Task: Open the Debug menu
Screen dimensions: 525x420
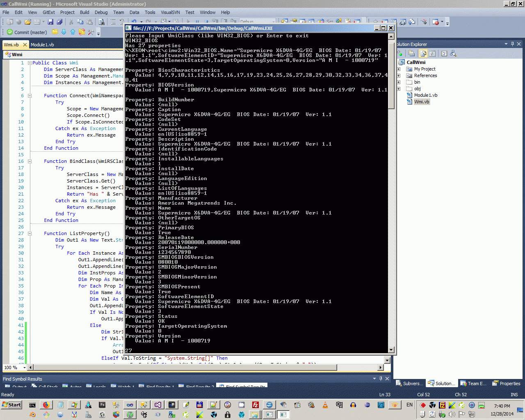Action: pyautogui.click(x=101, y=12)
